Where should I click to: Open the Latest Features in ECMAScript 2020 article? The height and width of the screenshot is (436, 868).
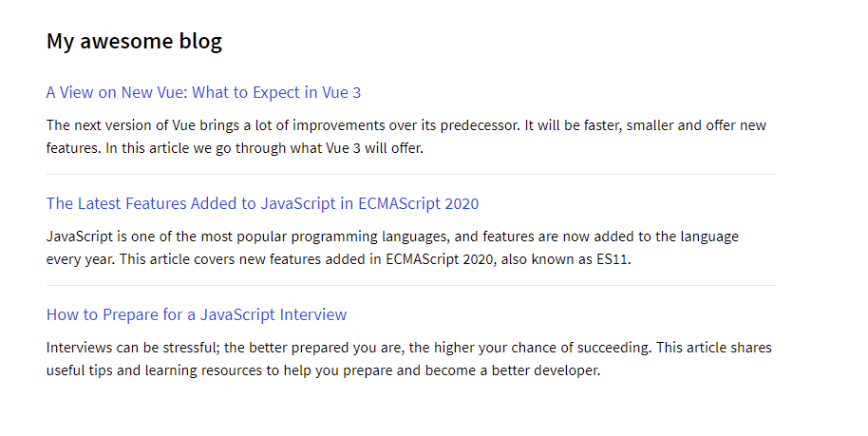pos(262,203)
